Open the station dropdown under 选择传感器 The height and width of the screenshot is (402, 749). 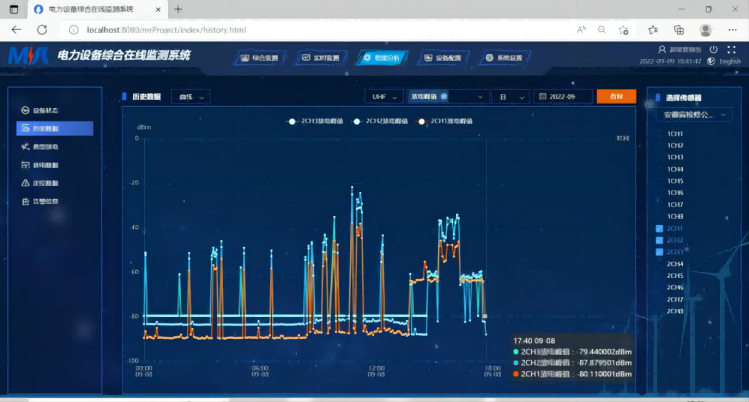coord(688,115)
